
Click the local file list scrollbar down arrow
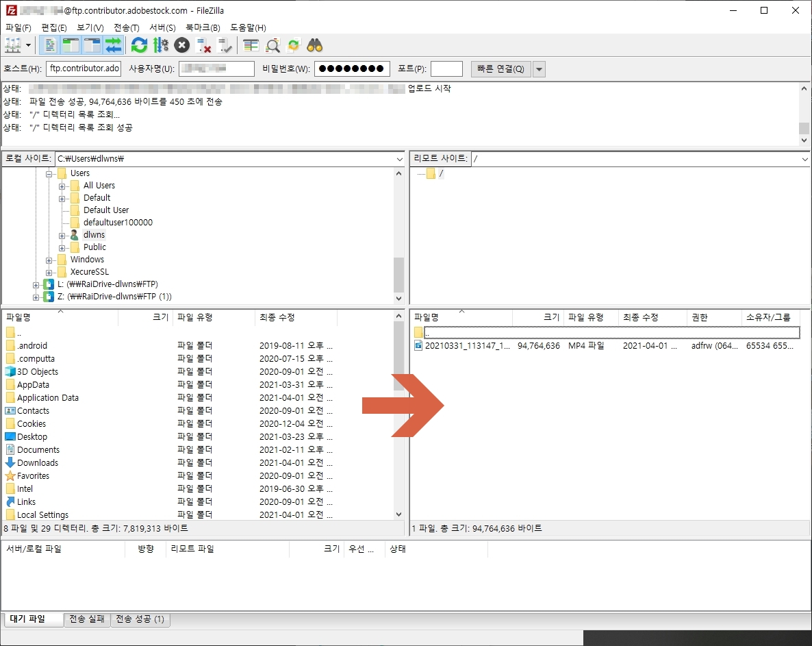(398, 514)
